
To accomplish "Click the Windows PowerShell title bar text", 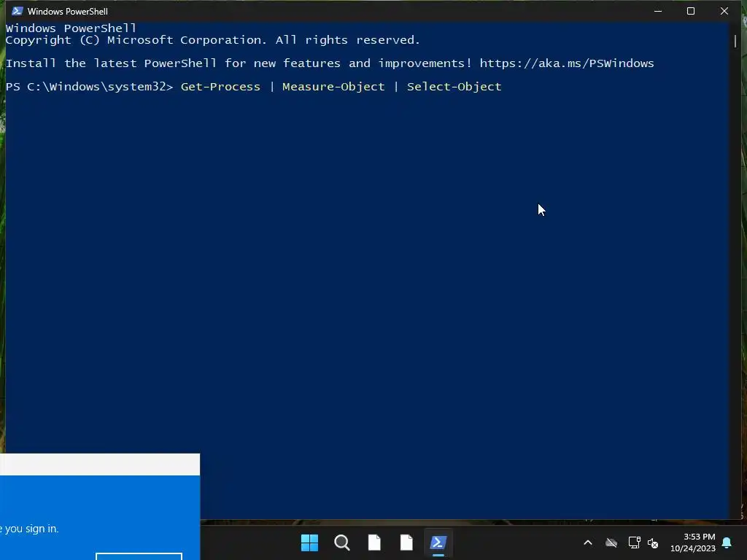I will [68, 12].
